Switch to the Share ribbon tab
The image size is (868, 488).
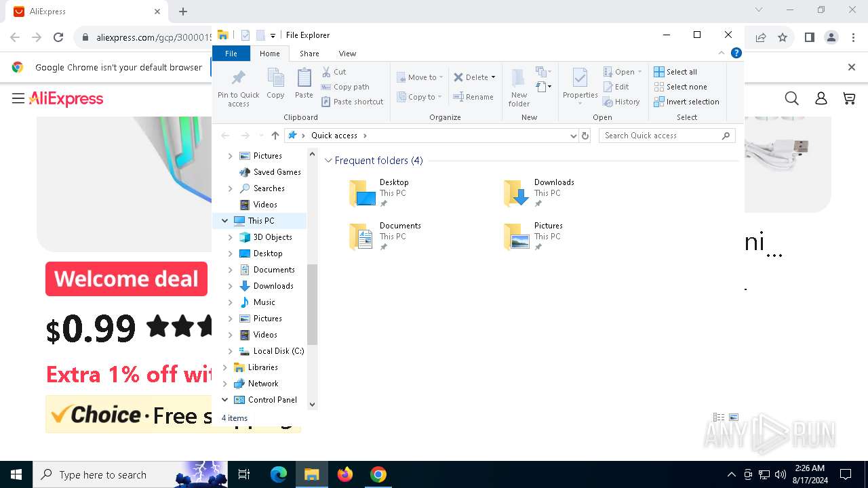point(309,54)
